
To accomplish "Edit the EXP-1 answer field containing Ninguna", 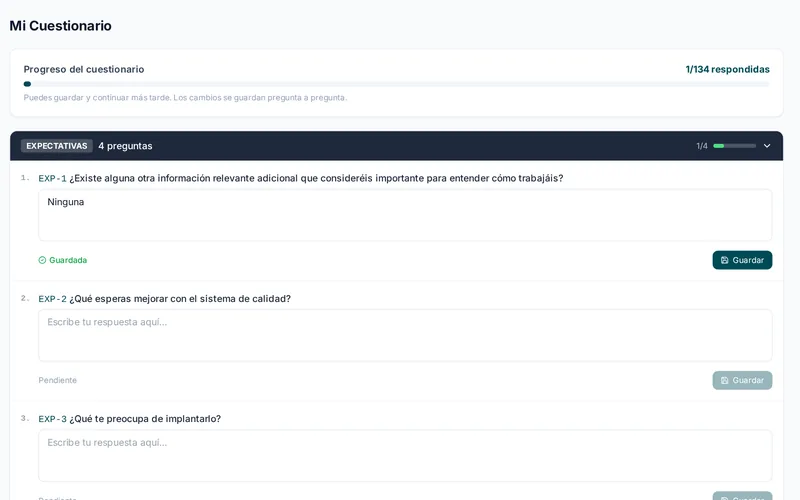I will click(x=405, y=215).
